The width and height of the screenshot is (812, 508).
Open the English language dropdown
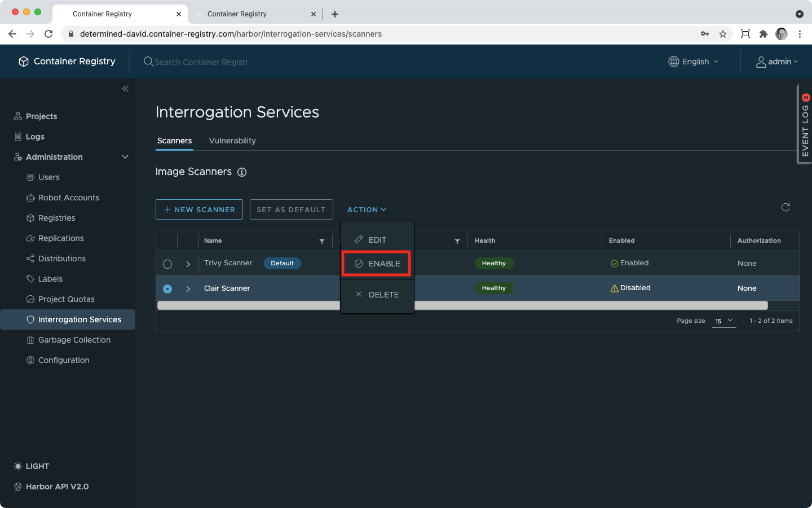click(694, 62)
